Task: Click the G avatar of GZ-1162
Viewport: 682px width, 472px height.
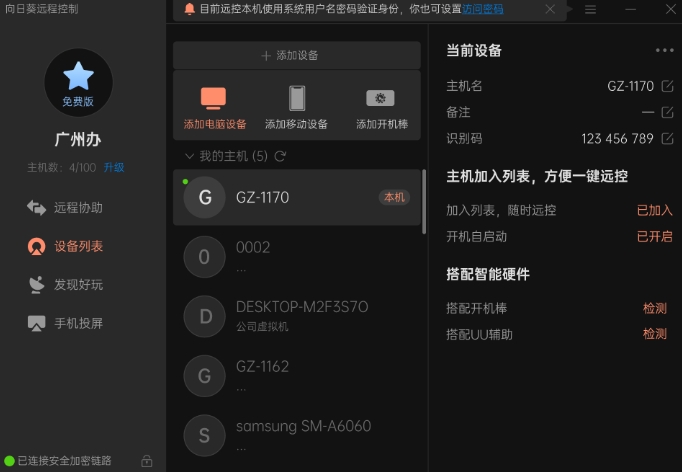Action: [204, 376]
